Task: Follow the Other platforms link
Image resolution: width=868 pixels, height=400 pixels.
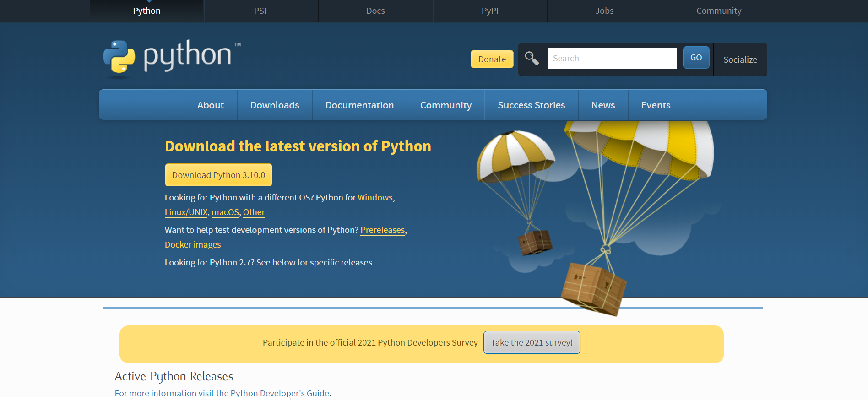Action: [x=254, y=212]
